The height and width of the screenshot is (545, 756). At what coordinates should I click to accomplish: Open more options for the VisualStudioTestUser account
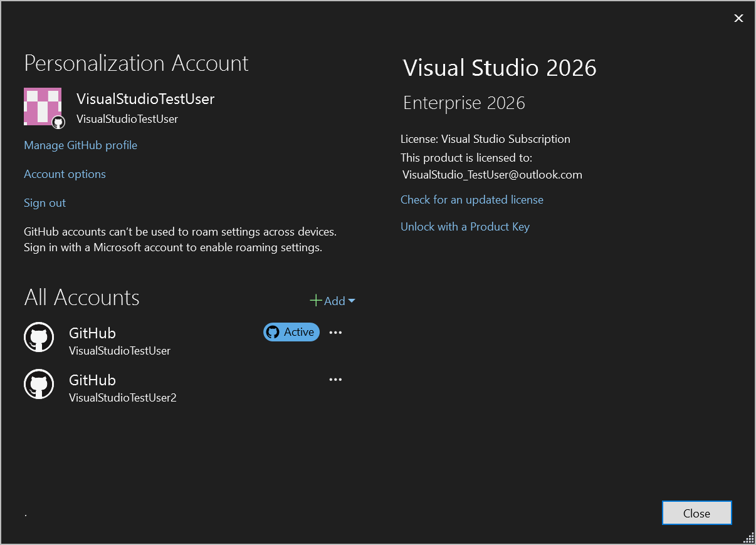[x=335, y=332]
